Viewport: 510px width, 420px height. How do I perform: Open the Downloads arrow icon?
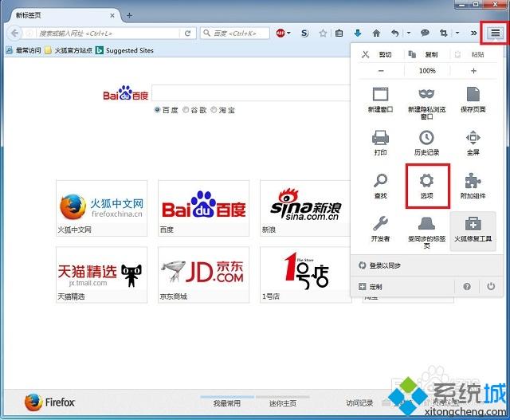pyautogui.click(x=358, y=33)
